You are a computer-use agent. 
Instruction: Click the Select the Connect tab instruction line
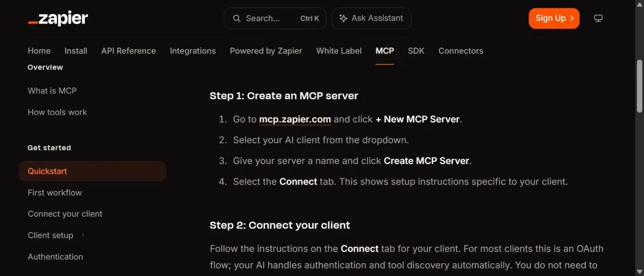point(400,181)
